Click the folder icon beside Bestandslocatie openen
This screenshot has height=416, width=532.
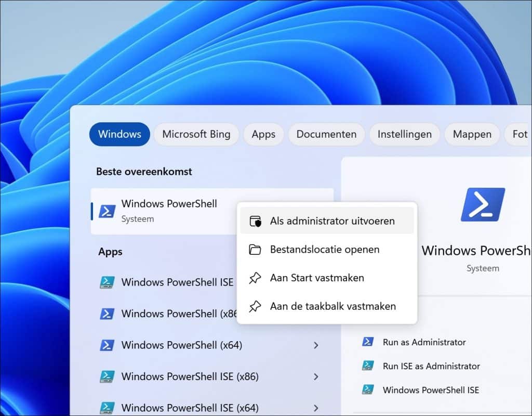click(x=255, y=250)
